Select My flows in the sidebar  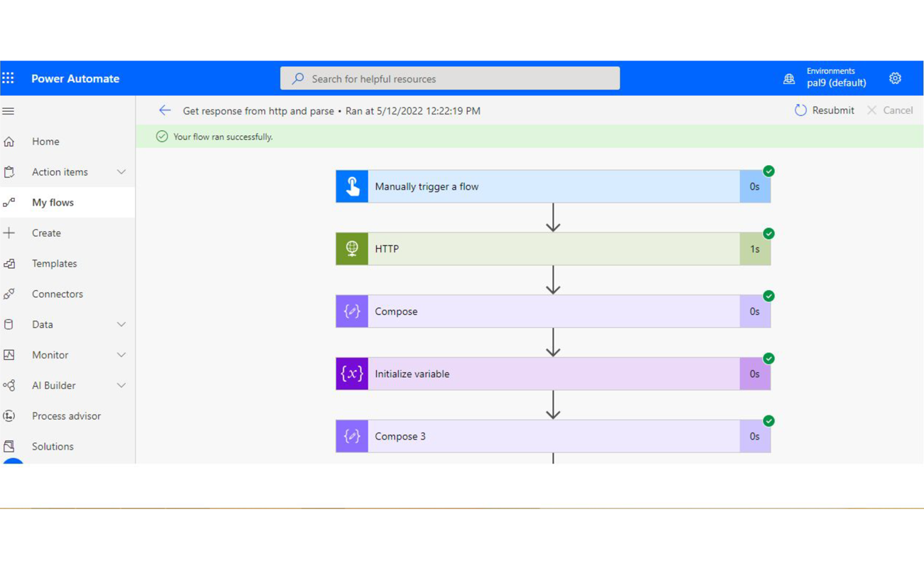coord(68,203)
